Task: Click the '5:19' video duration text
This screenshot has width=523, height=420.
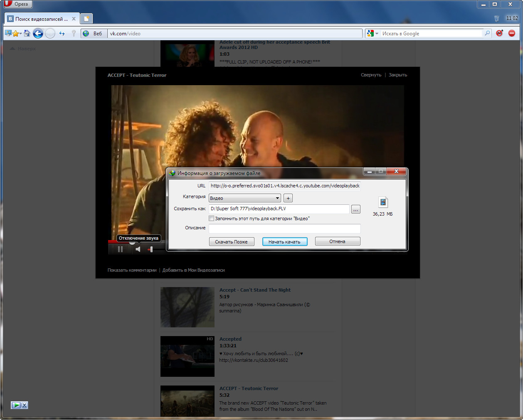Action: click(224, 297)
